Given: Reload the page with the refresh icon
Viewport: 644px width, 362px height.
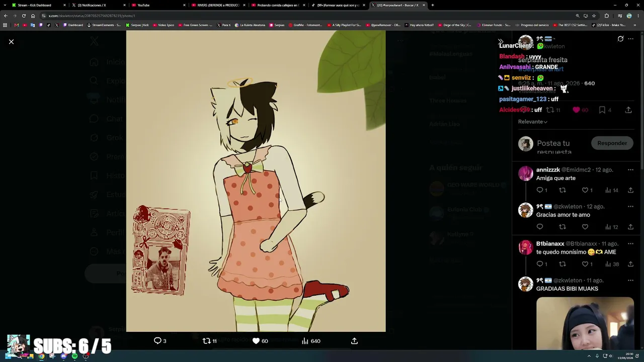Looking at the screenshot, I should [x=24, y=16].
